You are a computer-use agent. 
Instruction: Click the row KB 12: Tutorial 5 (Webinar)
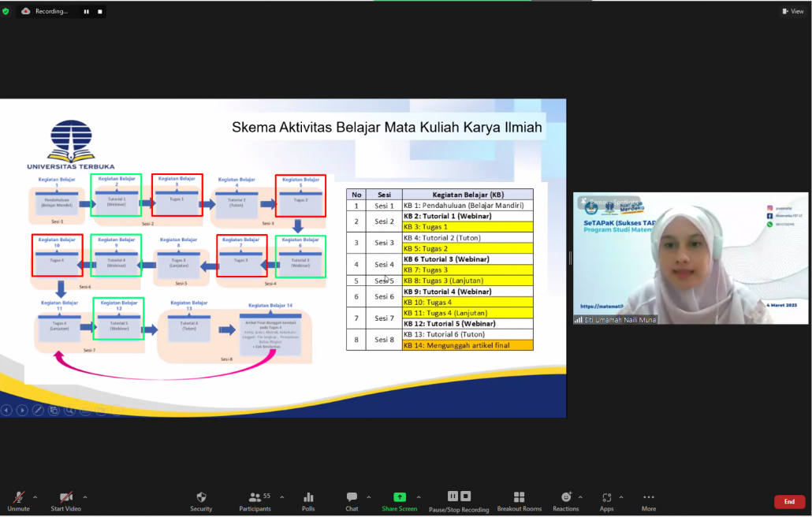point(467,323)
